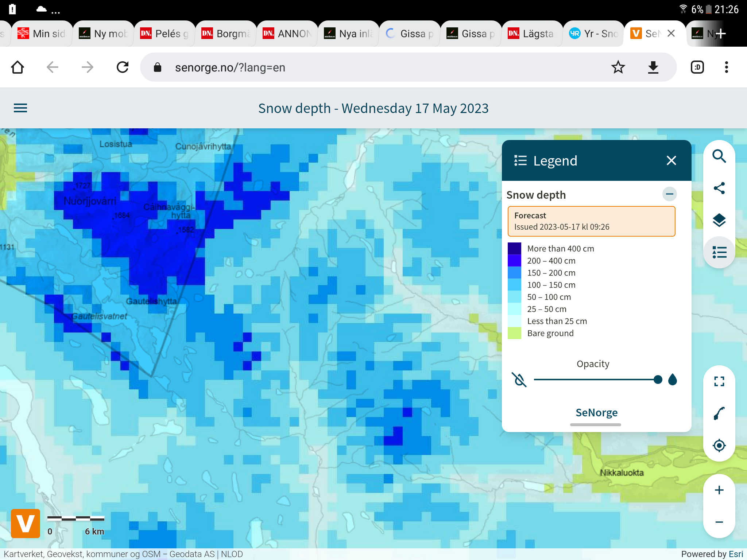
Task: Click the Esri link in attribution
Action: pos(736,554)
